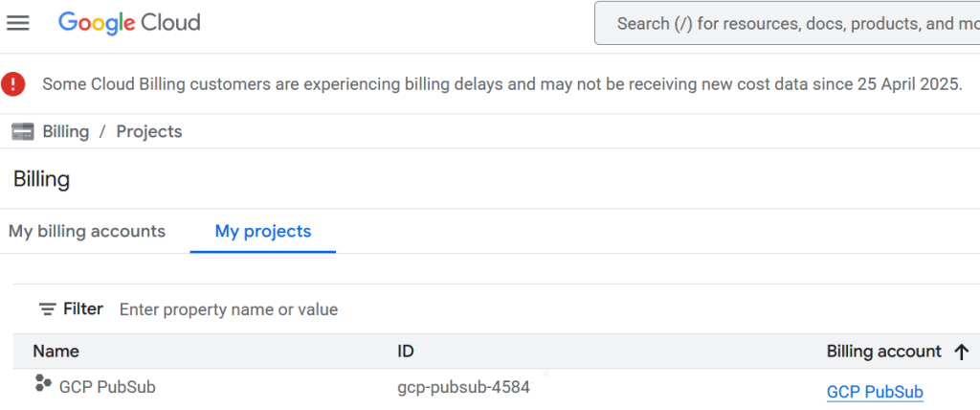Sort by the Name column header
The height and width of the screenshot is (410, 980).
(56, 352)
